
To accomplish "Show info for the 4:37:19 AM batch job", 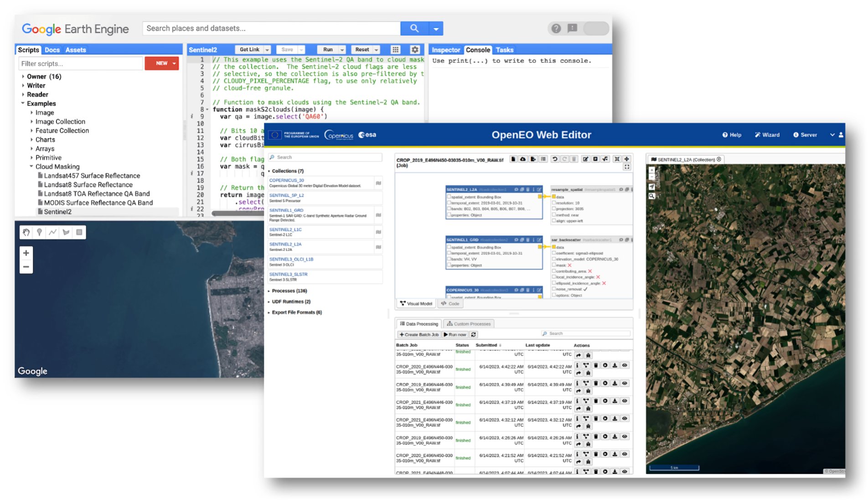I will pos(577,401).
